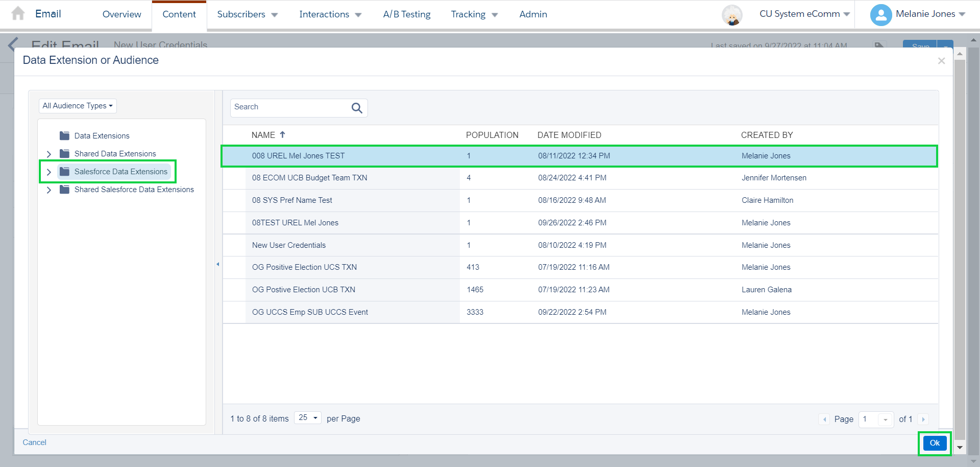The image size is (980, 467).
Task: Expand Salesforce Data Extensions folder
Action: pyautogui.click(x=49, y=172)
